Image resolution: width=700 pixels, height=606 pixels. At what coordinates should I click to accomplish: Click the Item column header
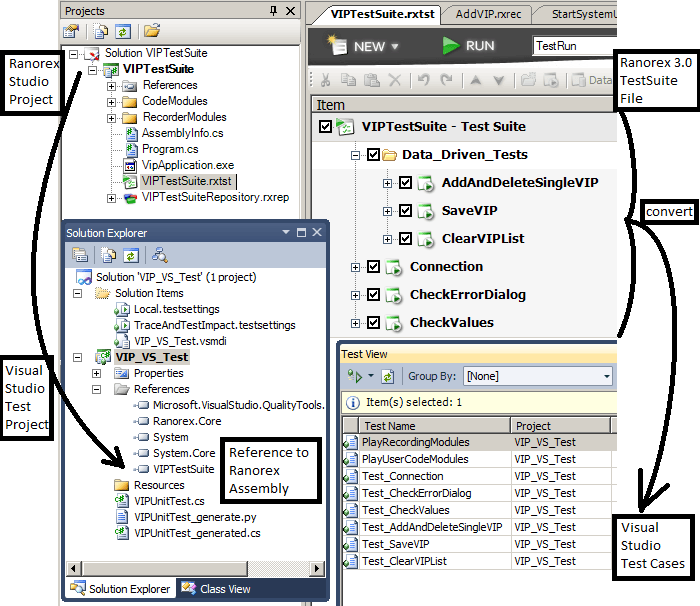pos(462,105)
